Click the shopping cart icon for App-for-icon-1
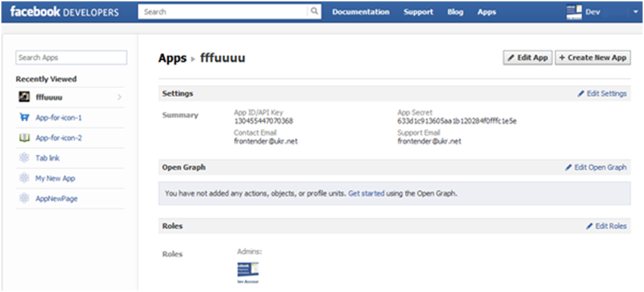This screenshot has height=292, width=644. [x=24, y=118]
